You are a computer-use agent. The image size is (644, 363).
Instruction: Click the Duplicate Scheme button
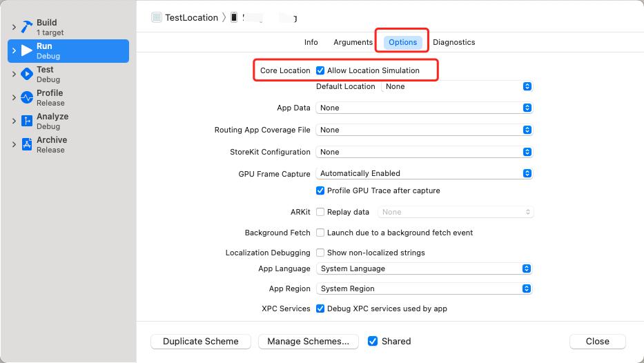[x=201, y=341]
